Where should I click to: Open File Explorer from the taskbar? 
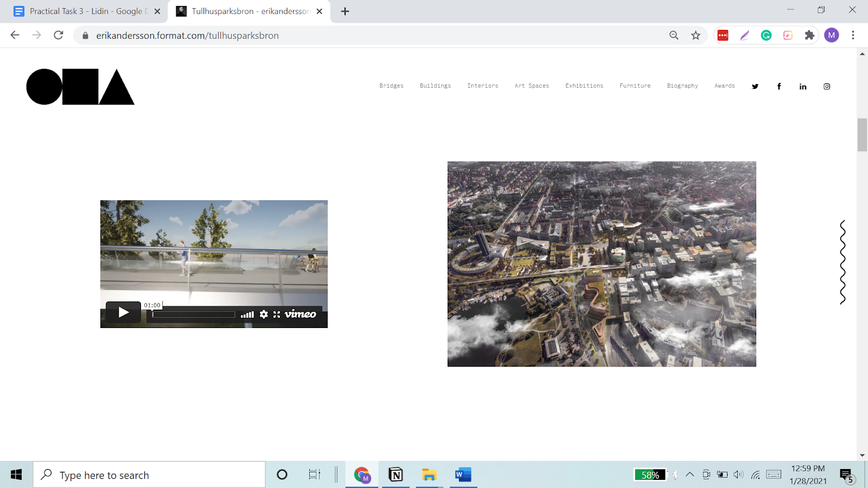(429, 475)
